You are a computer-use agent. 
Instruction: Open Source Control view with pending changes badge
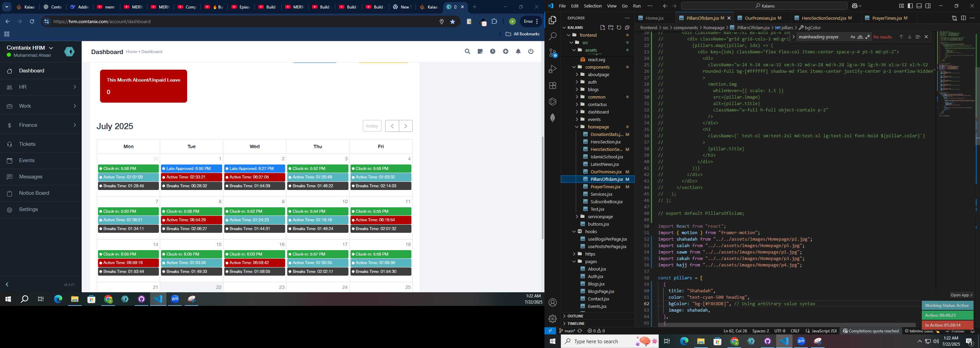pos(553,53)
